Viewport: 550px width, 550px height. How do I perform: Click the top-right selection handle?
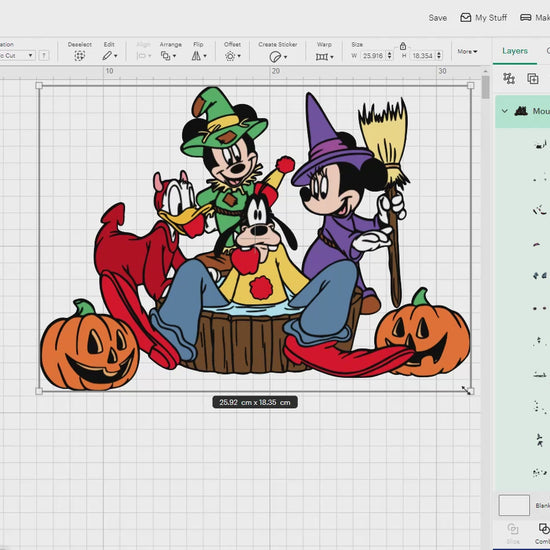point(471,86)
